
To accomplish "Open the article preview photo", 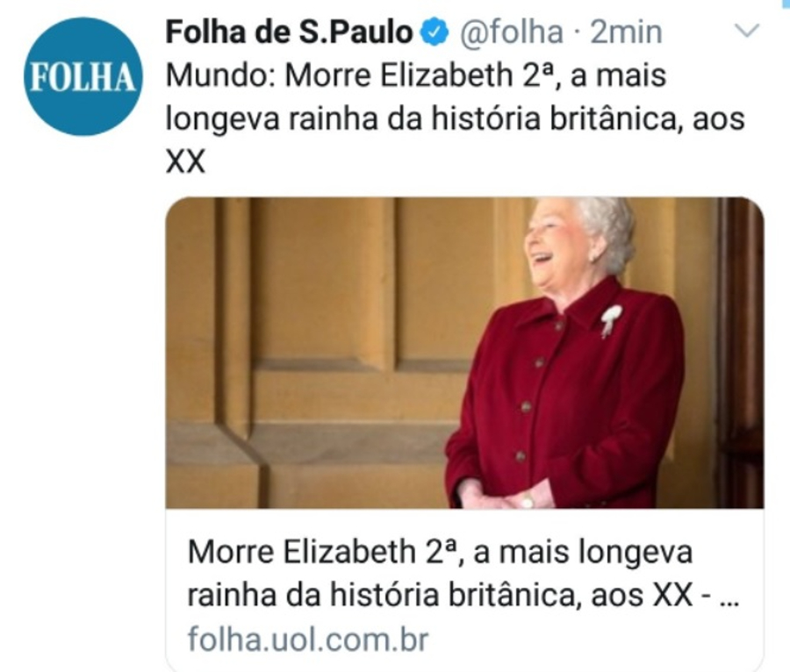I will coord(464,353).
